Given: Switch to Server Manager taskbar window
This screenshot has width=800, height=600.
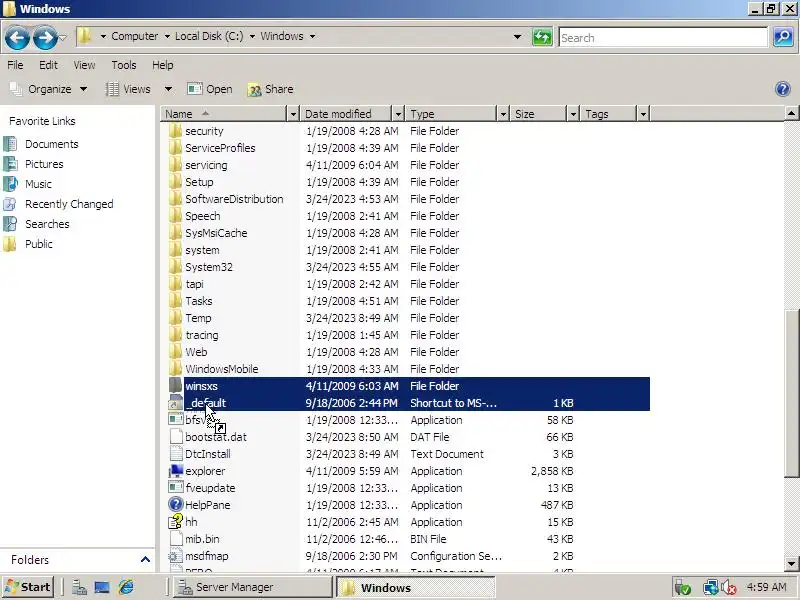Looking at the screenshot, I should [253, 587].
